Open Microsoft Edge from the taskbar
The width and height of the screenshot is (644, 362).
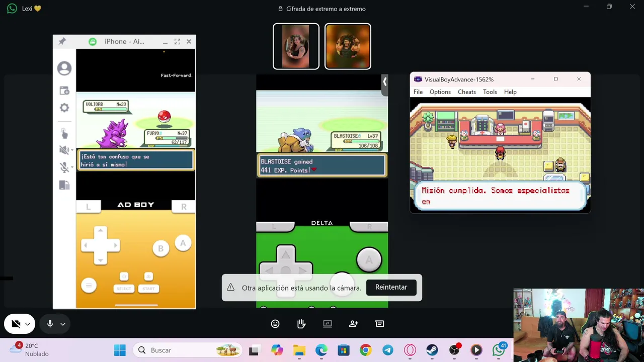(x=321, y=350)
